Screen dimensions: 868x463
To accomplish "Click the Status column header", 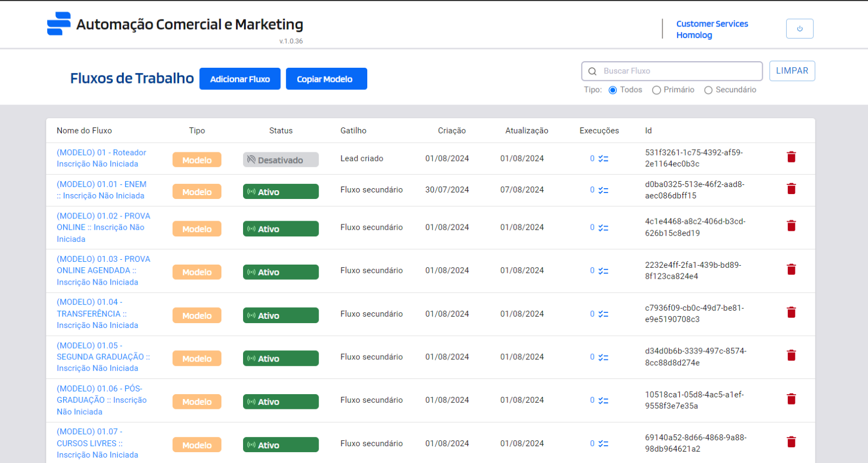I will [x=281, y=131].
